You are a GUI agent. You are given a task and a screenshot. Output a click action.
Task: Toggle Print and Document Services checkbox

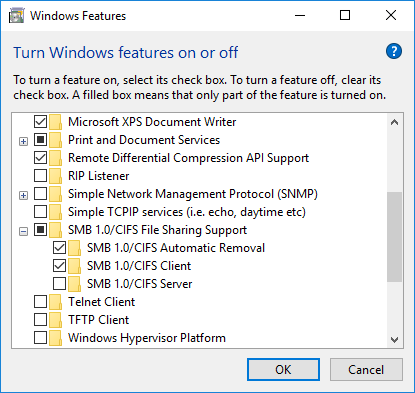(x=40, y=140)
